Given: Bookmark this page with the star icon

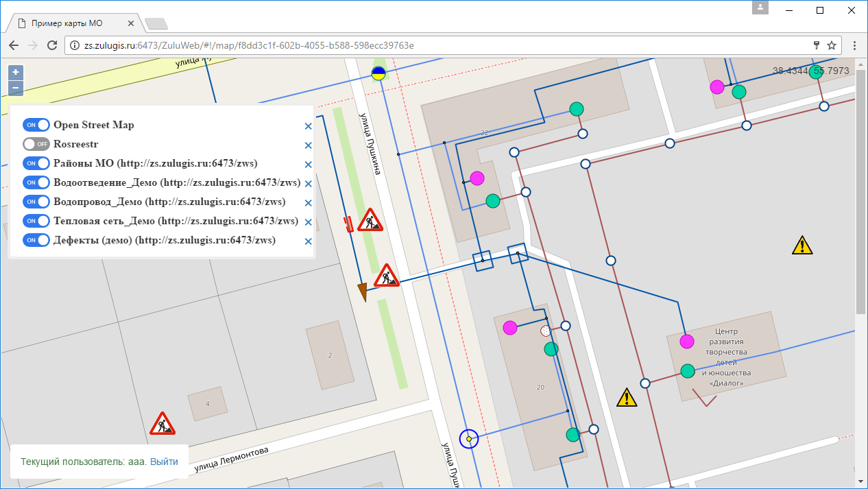Looking at the screenshot, I should pyautogui.click(x=832, y=45).
